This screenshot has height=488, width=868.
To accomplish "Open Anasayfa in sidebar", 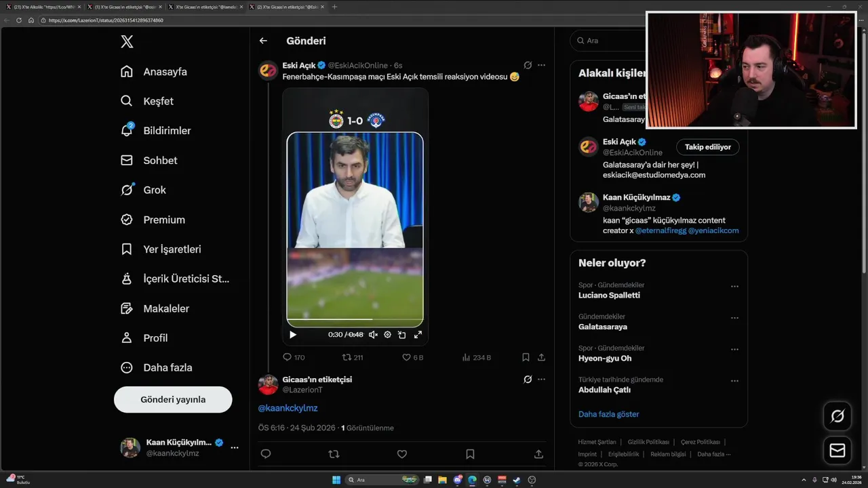I will click(x=155, y=72).
